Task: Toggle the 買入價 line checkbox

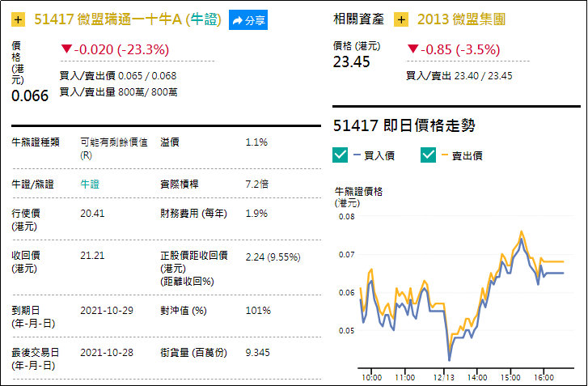Action: coord(341,155)
